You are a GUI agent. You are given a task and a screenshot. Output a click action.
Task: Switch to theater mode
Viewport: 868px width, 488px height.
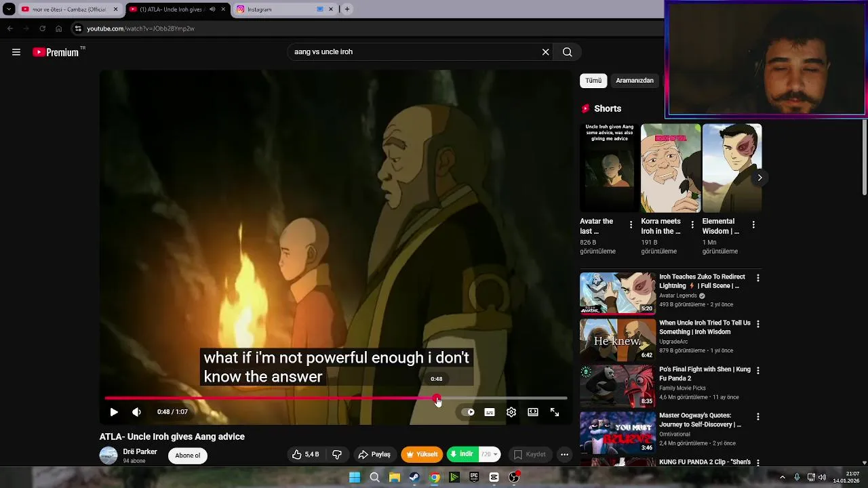533,412
